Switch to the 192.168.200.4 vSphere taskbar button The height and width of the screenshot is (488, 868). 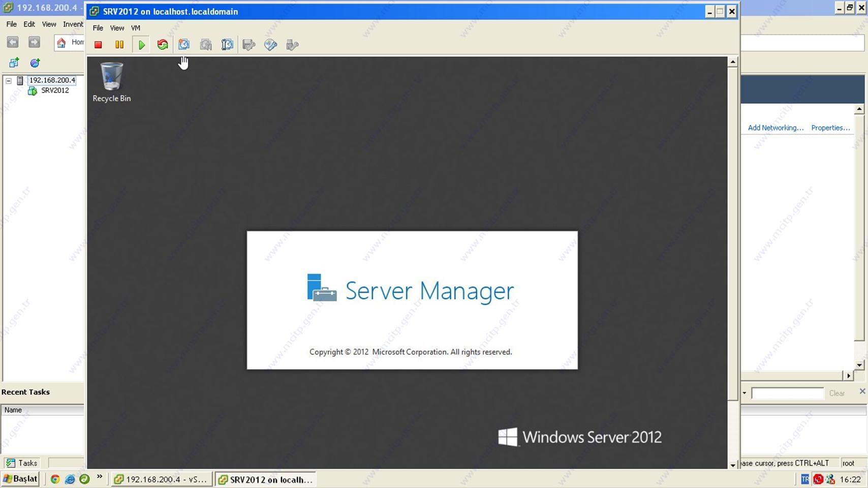click(161, 479)
